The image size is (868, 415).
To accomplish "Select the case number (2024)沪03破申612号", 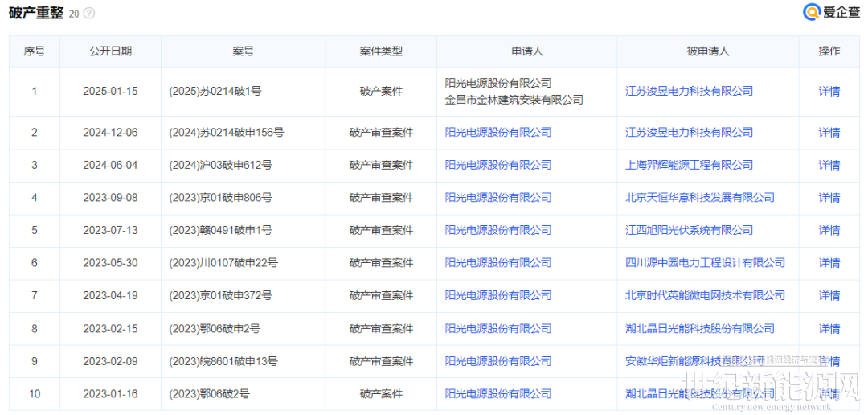I will coord(220,165).
